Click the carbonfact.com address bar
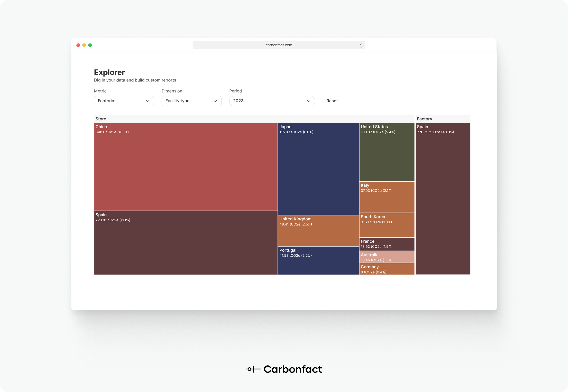This screenshot has height=392, width=568. click(279, 45)
